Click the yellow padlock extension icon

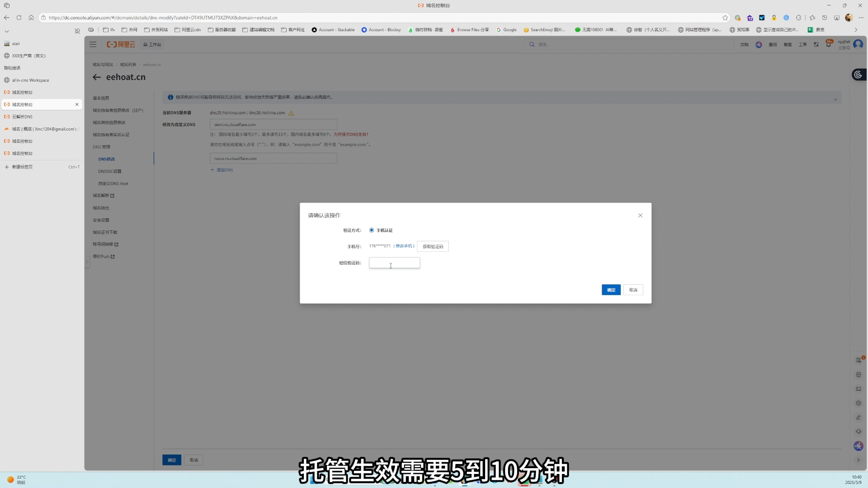pyautogui.click(x=774, y=18)
